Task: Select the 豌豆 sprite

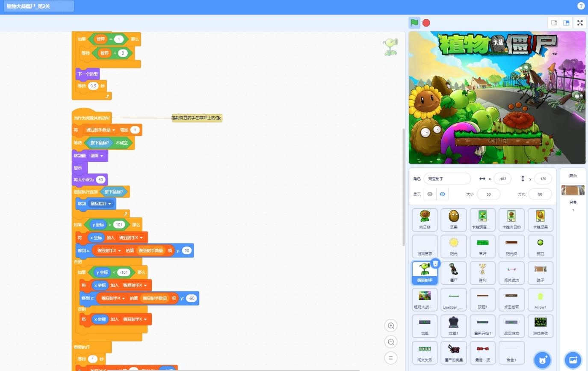Action: pos(541,246)
